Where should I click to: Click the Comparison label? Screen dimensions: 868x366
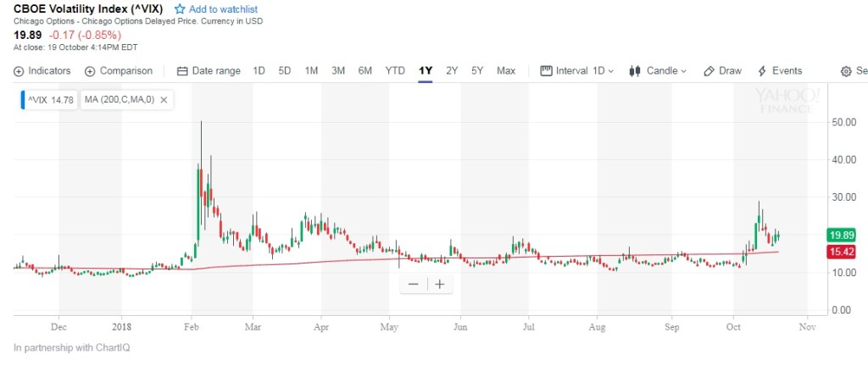125,71
